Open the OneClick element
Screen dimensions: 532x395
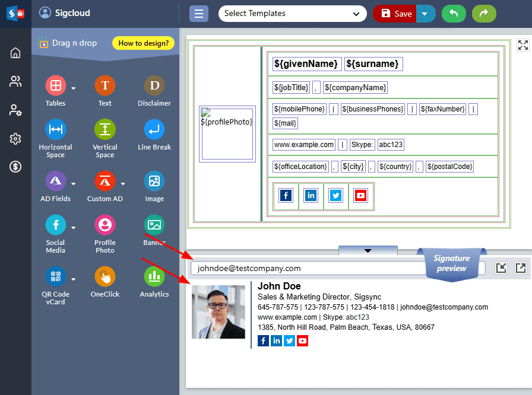[x=104, y=276]
